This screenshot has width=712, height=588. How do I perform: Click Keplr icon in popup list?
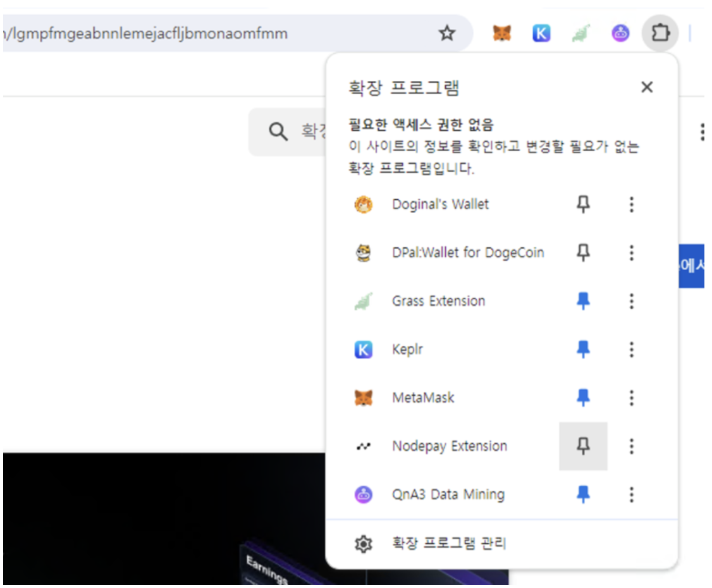click(363, 349)
